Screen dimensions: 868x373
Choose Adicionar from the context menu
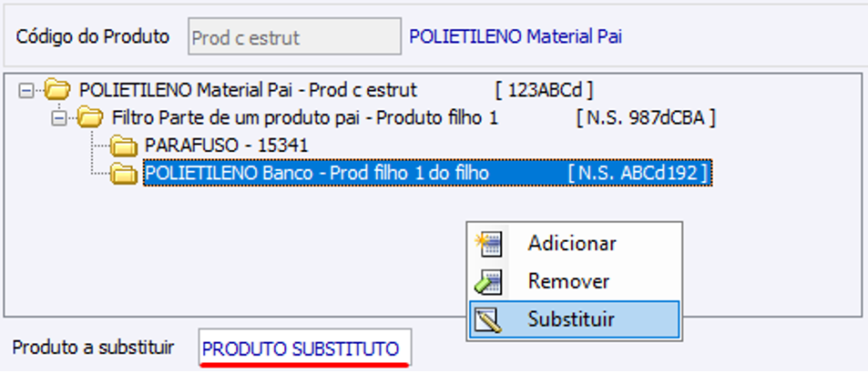pos(572,244)
